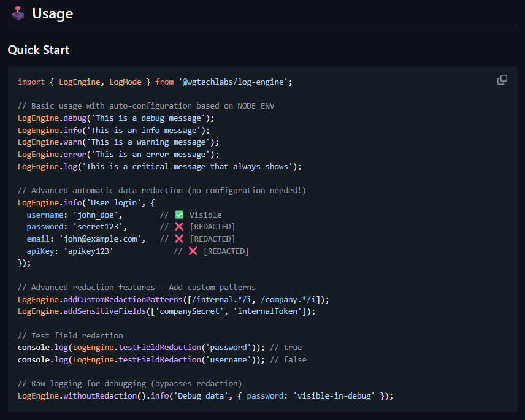
Task: Click the 'visible-in-debug' string value
Action: [334, 396]
